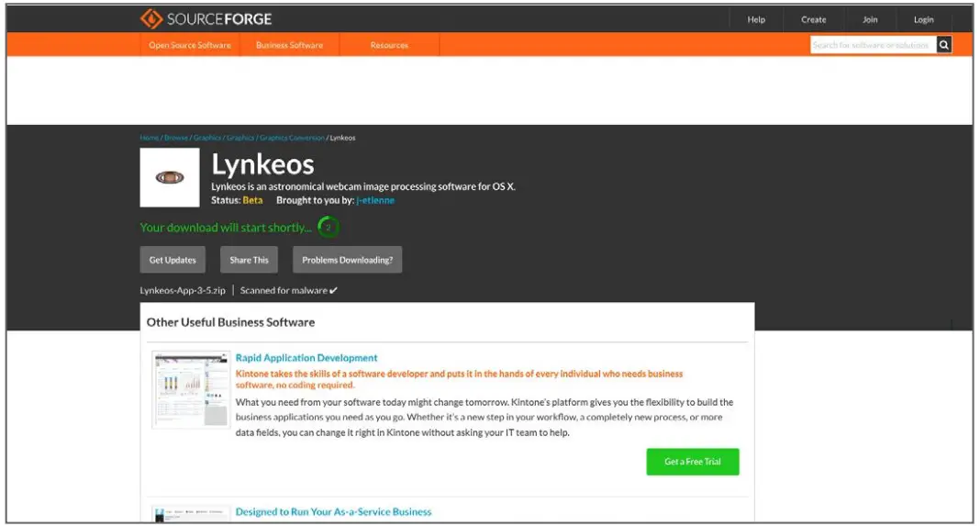Viewport: 980px width, 526px height.
Task: Expand the Resources menu
Action: [x=389, y=45]
